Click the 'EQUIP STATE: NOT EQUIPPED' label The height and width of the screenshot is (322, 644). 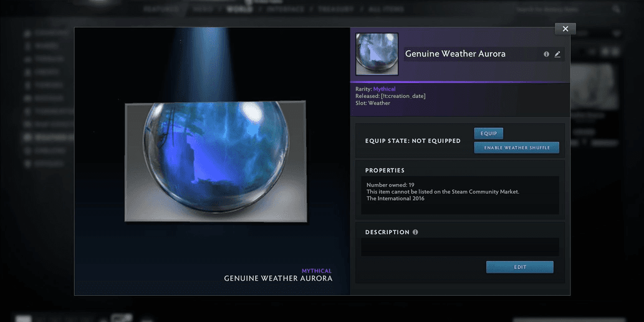[x=413, y=141]
